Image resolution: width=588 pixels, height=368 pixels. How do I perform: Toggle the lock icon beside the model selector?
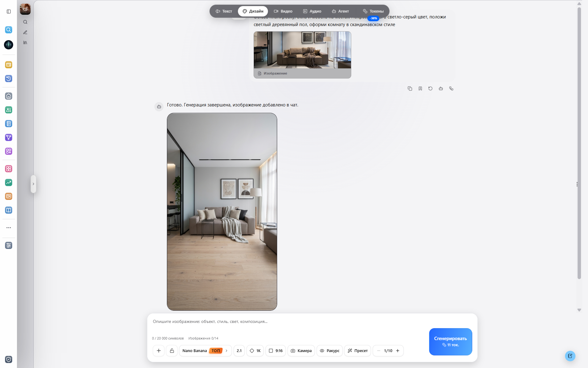(x=172, y=351)
